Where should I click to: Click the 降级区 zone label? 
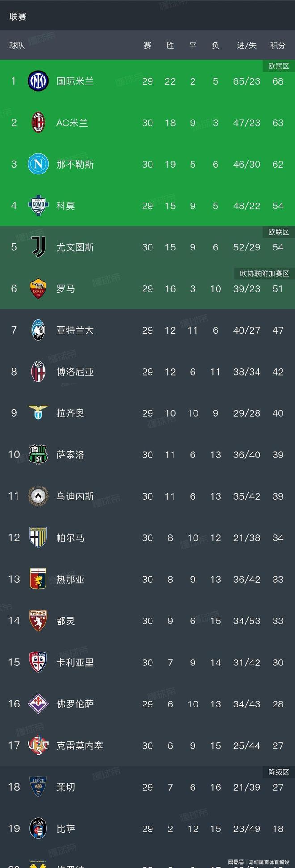[x=278, y=772]
